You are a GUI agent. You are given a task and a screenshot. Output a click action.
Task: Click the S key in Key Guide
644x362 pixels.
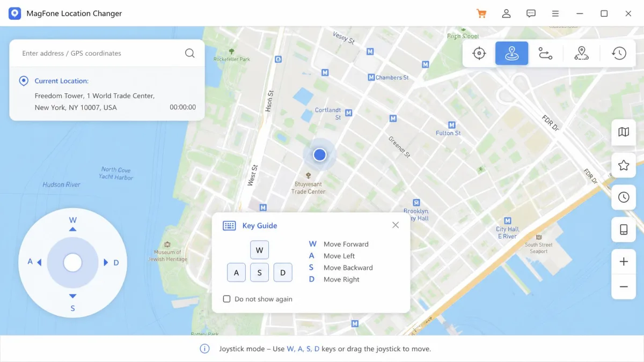(259, 272)
